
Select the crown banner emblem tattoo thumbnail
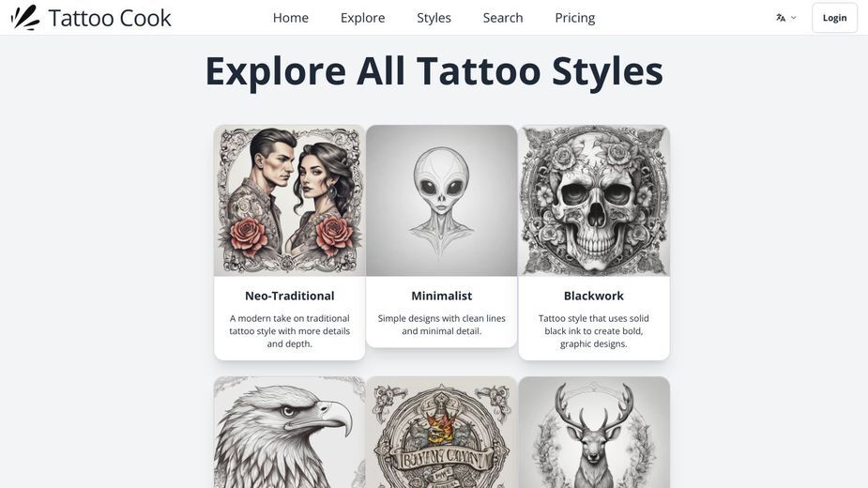(441, 432)
